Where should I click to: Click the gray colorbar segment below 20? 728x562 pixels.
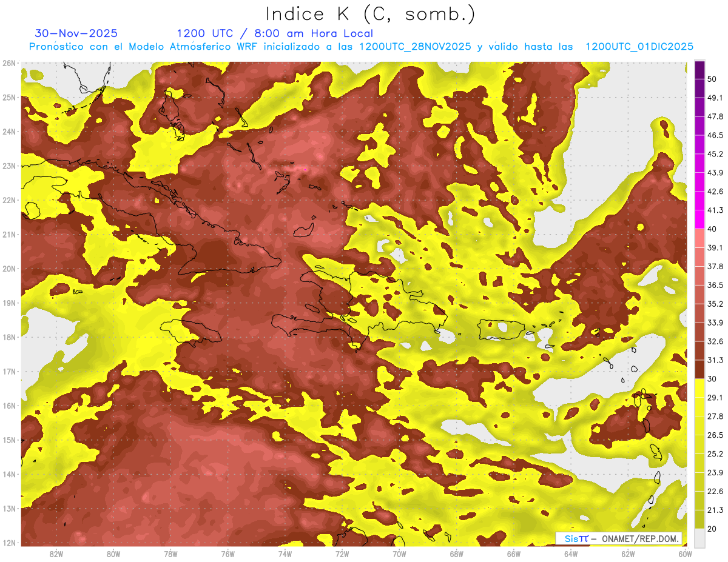(699, 537)
